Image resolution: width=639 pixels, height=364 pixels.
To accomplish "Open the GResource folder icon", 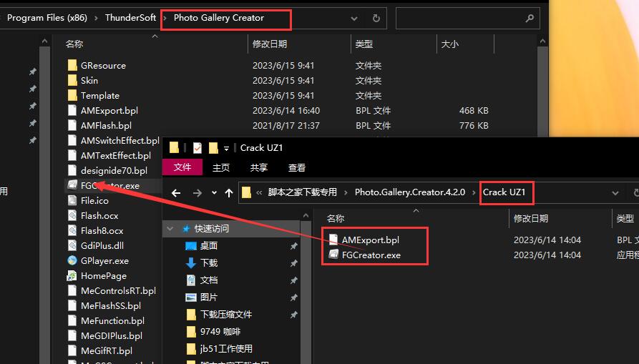I will click(72, 66).
